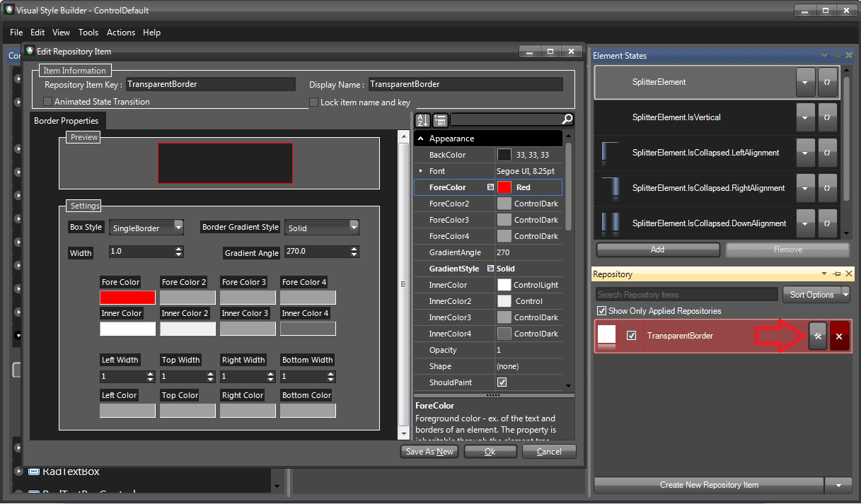Screen dimensions: 861x504
Task: Click the property grid search magnifier icon
Action: pos(567,119)
